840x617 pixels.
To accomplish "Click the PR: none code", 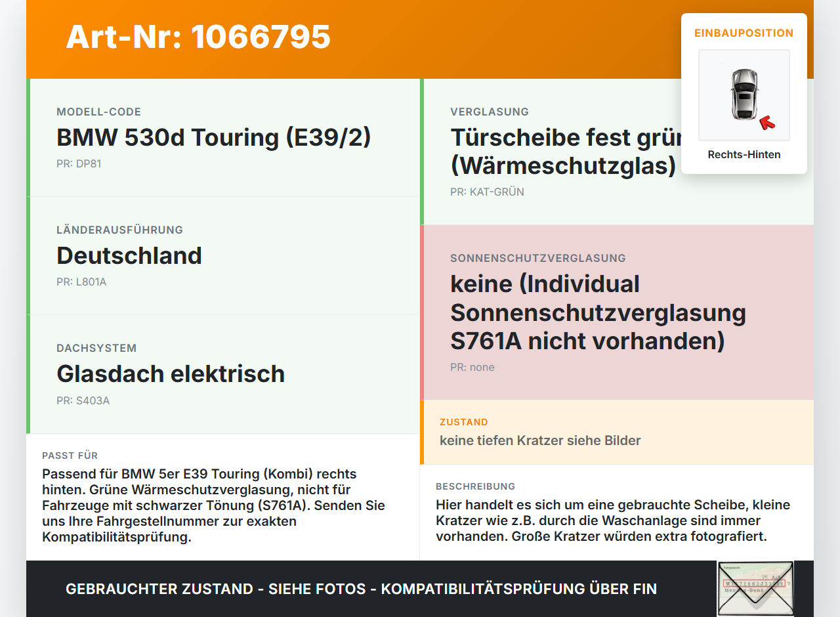I will [x=472, y=368].
